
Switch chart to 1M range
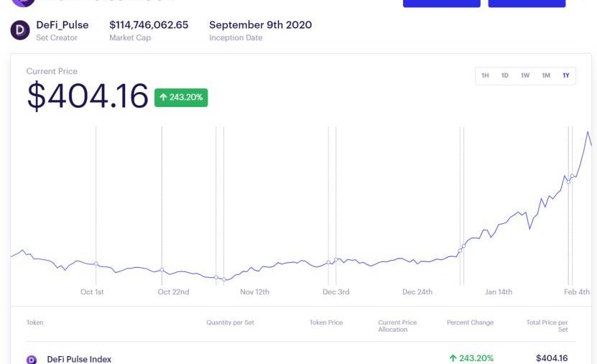tap(546, 75)
